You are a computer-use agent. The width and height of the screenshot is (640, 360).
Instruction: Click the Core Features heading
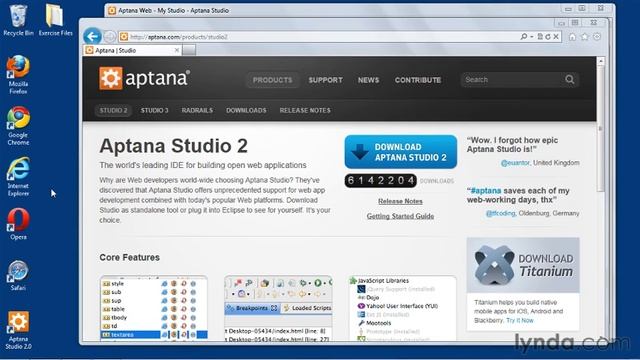[129, 258]
